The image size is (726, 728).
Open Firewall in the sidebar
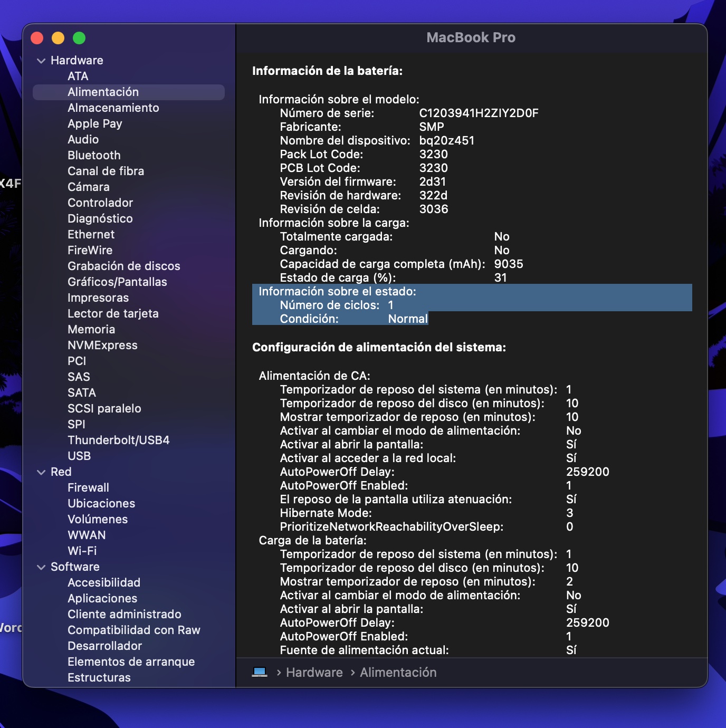point(88,487)
